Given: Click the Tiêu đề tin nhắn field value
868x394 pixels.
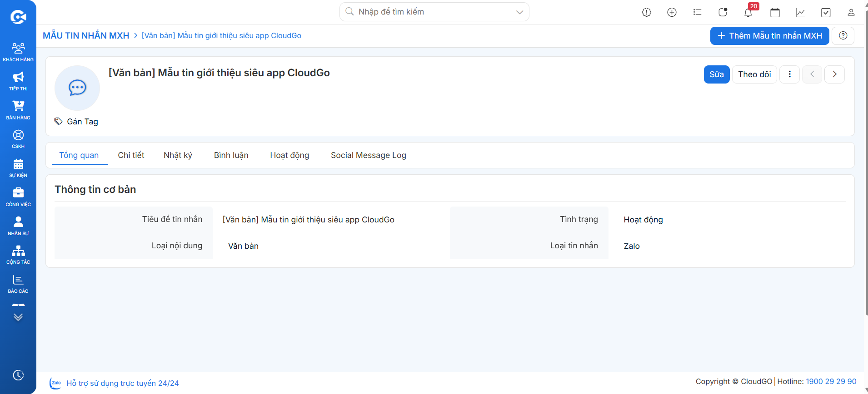Looking at the screenshot, I should [x=309, y=220].
